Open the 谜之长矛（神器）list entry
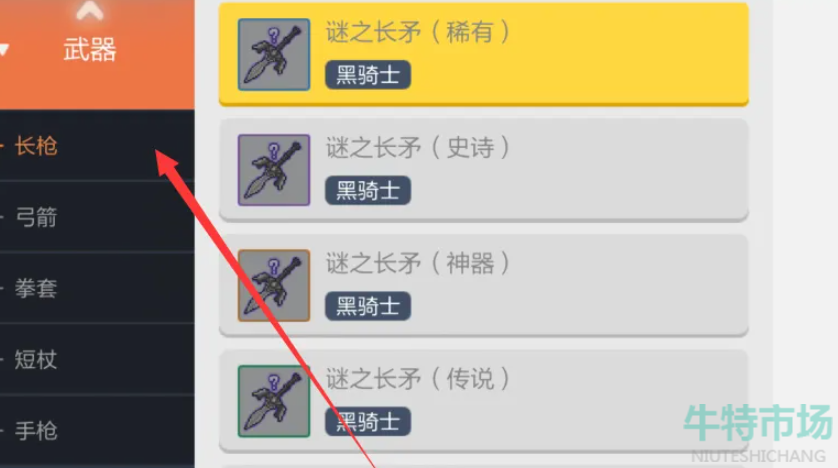This screenshot has height=468, width=838. pos(484,285)
